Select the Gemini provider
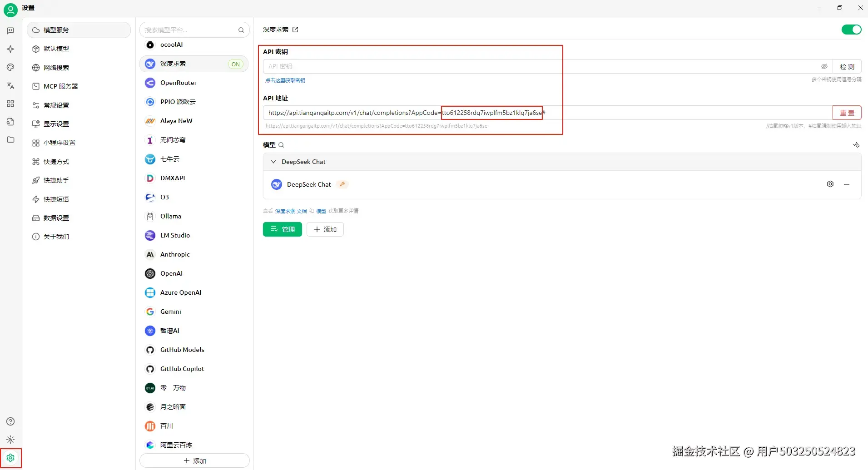 click(x=194, y=312)
